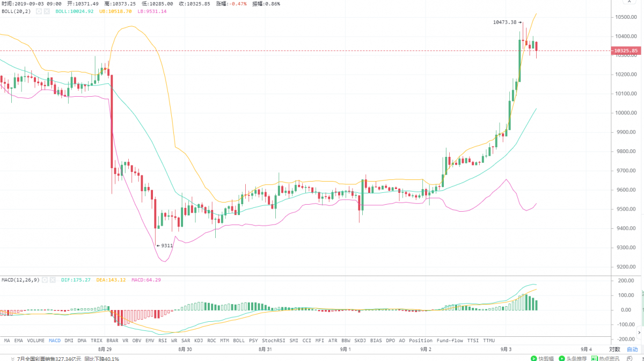Select the VOLUME indicator
Image resolution: width=644 pixels, height=361 pixels.
tap(36, 341)
